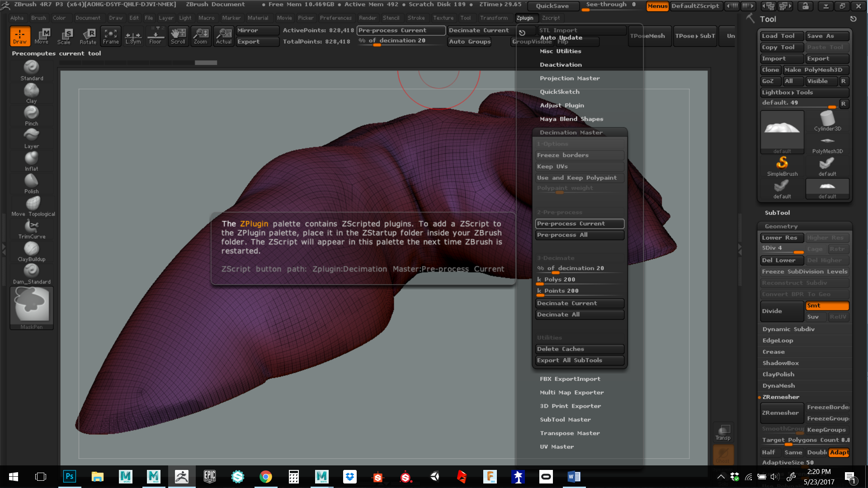The height and width of the screenshot is (488, 868).
Task: Click the Delete Caches button
Action: (580, 349)
